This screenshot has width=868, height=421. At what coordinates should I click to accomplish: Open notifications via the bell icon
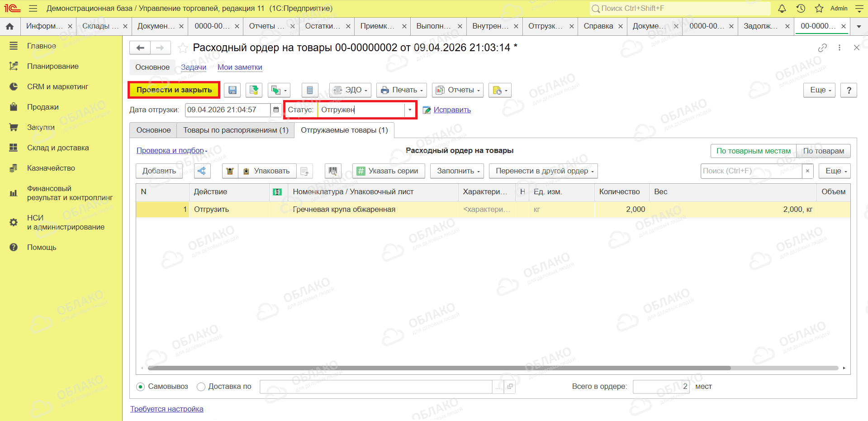(x=782, y=8)
